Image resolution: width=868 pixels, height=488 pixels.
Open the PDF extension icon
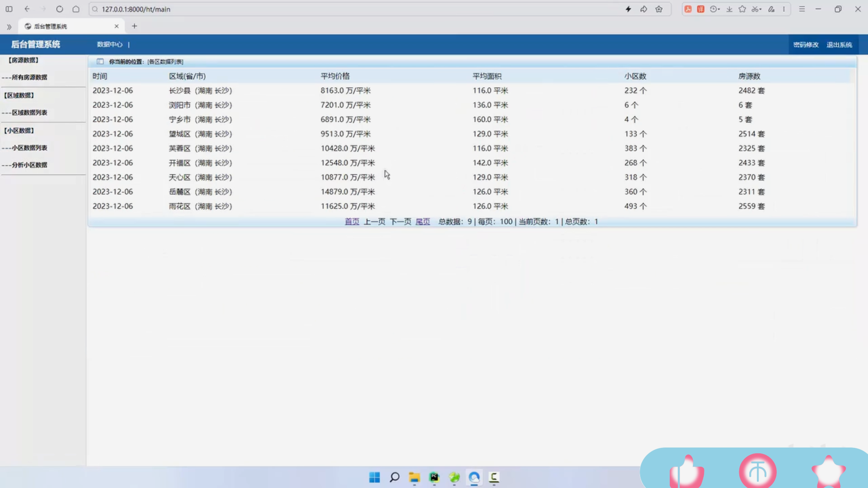coord(688,9)
